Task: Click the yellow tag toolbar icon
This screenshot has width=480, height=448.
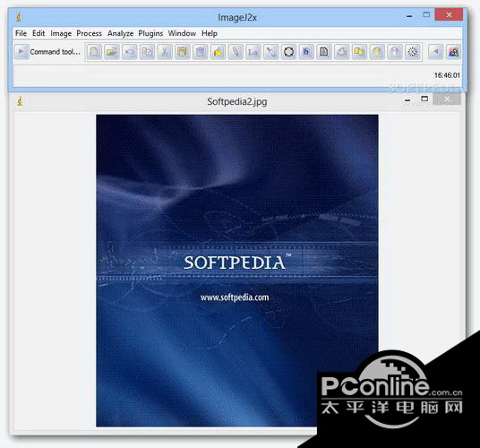Action: click(218, 52)
